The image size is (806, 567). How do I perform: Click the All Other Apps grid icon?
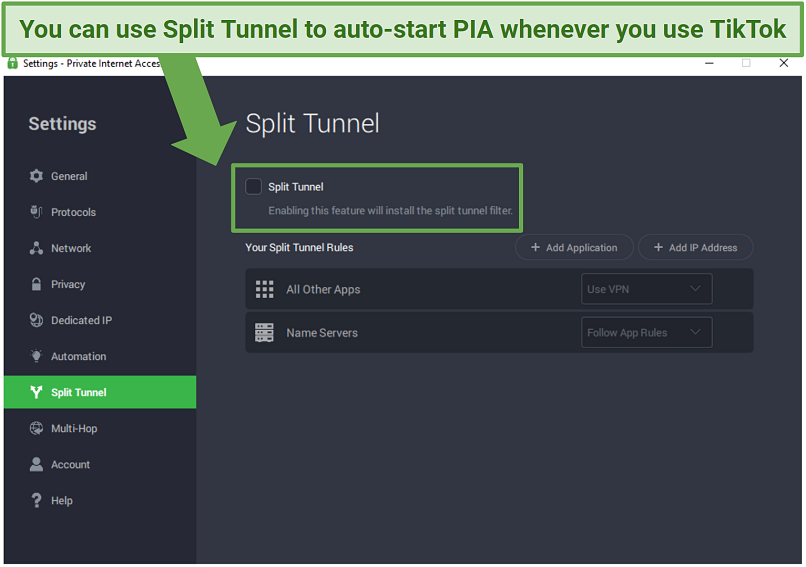click(265, 289)
